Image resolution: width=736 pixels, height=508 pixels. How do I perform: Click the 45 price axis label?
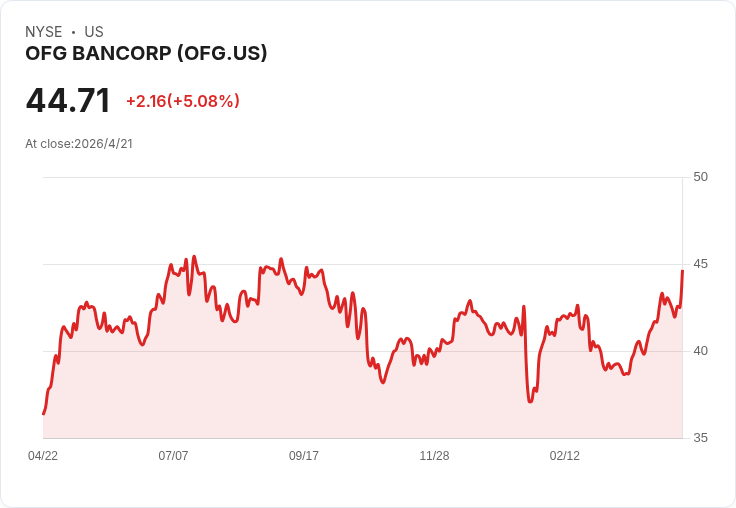pyautogui.click(x=700, y=264)
